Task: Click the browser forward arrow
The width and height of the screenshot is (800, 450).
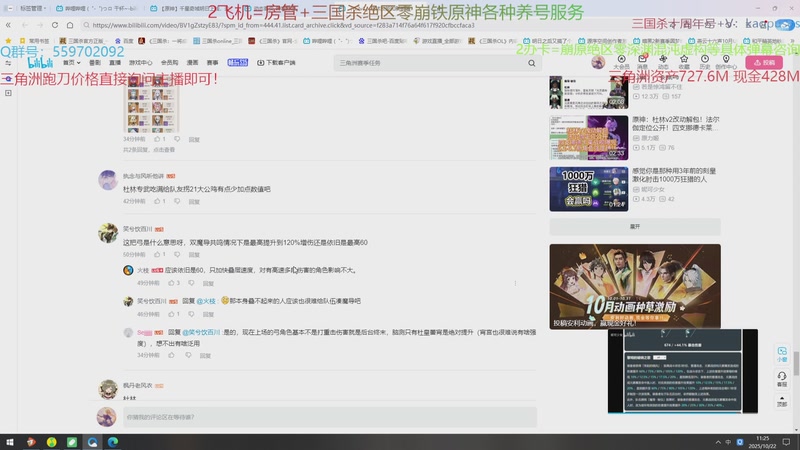Action: [x=40, y=25]
